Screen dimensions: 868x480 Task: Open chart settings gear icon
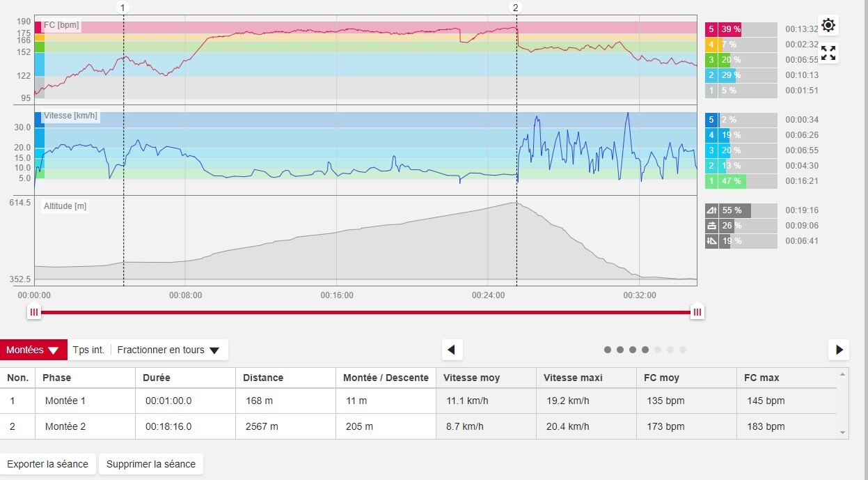click(x=828, y=26)
